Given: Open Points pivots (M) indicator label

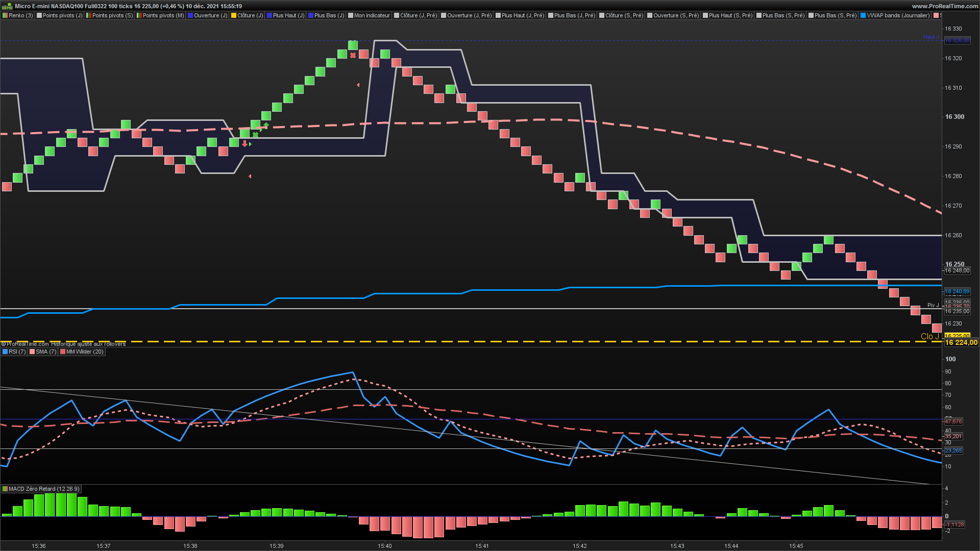Looking at the screenshot, I should [x=163, y=15].
